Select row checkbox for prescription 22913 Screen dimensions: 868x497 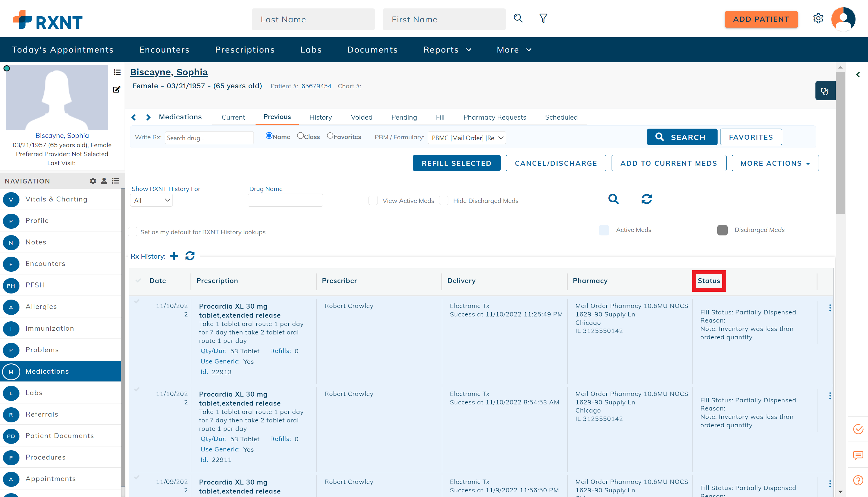coord(137,301)
